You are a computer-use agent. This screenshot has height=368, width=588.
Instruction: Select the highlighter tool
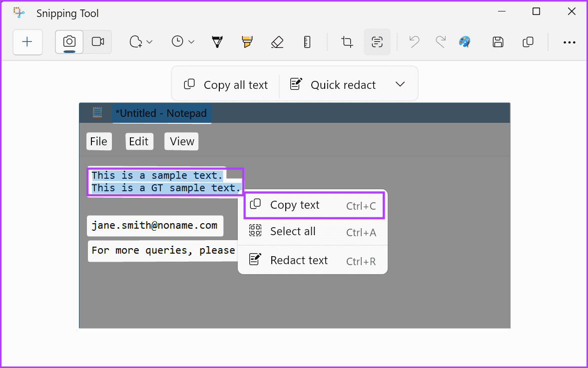[x=247, y=42]
